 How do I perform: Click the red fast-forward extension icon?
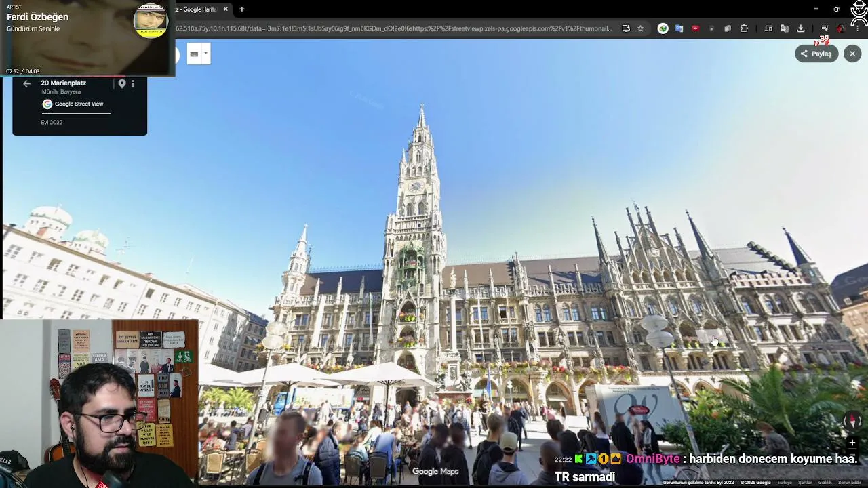[x=695, y=28]
